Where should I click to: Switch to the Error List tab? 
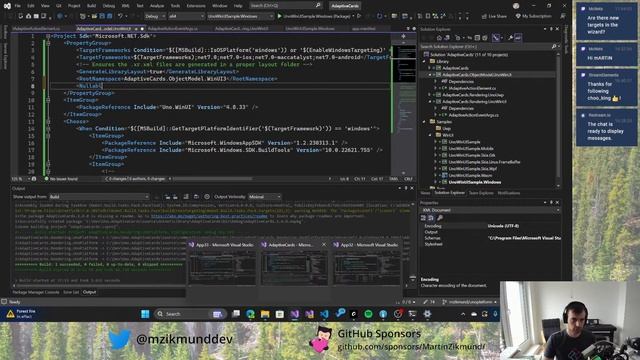click(71, 292)
